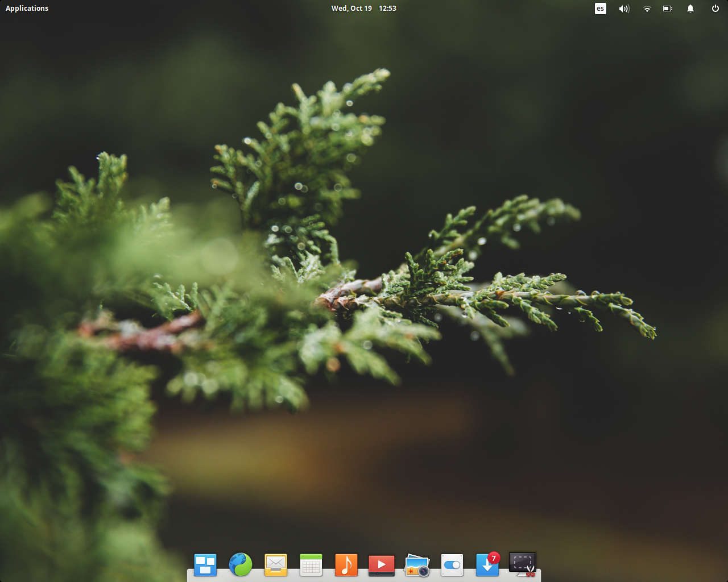
Task: Open the battery power indicator
Action: pos(668,9)
